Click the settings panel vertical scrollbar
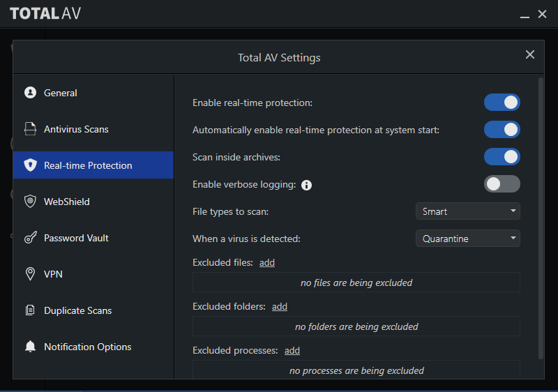Screen dimensions: 558x392 pyautogui.click(x=541, y=218)
